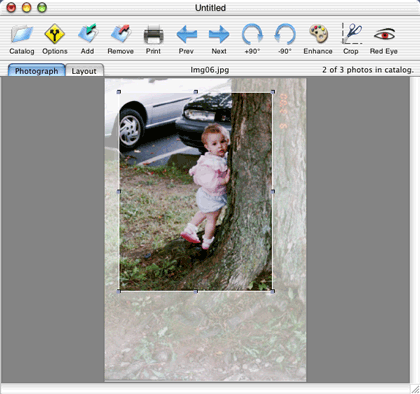The height and width of the screenshot is (394, 420).
Task: Click the top-left crop handle
Action: (x=119, y=92)
